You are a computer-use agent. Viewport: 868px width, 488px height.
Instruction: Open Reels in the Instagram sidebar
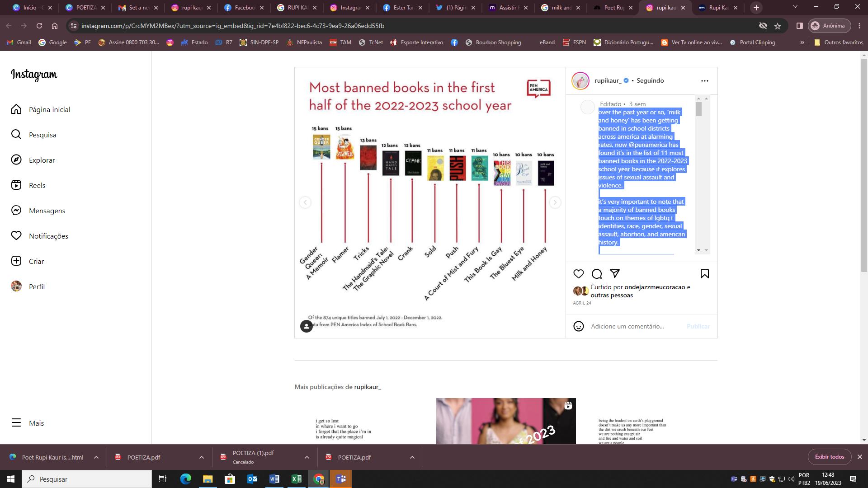(x=37, y=185)
